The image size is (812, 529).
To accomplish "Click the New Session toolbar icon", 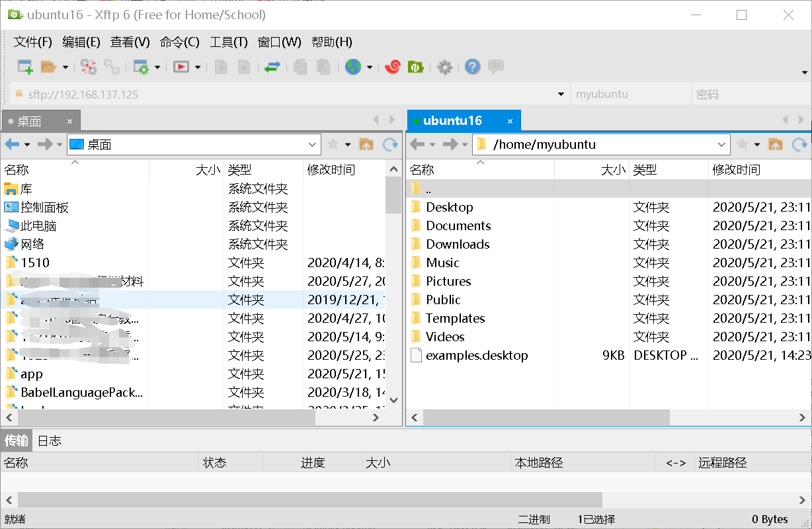I will click(25, 67).
